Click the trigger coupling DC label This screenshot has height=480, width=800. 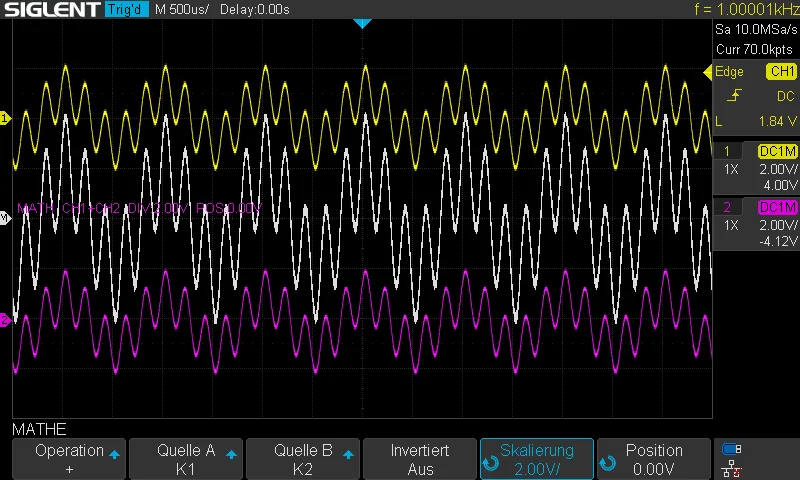point(785,96)
